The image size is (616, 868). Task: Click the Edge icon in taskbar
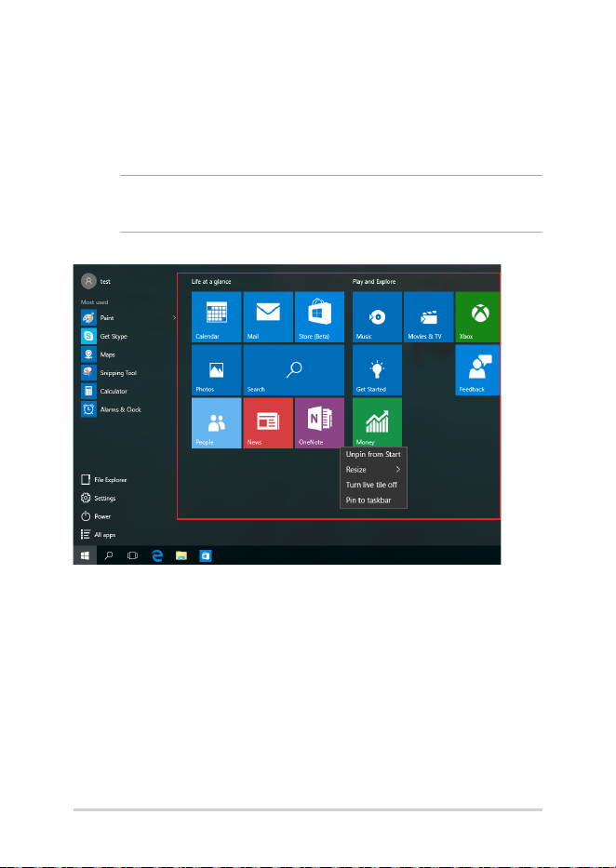[158, 555]
